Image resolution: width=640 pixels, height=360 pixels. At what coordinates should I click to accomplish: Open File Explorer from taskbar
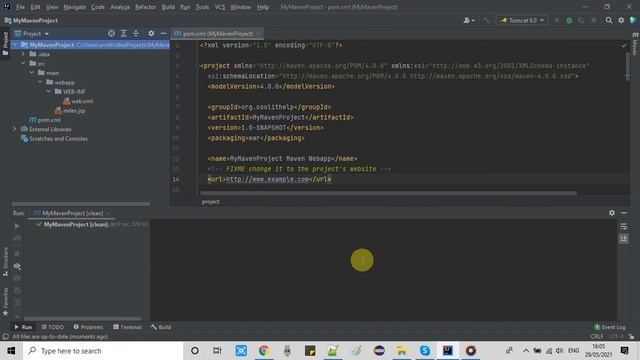coord(402,351)
